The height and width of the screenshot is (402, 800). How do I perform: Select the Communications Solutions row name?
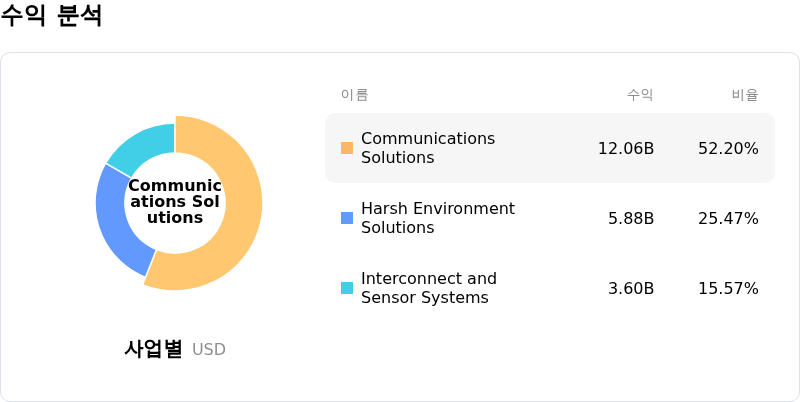(x=428, y=148)
